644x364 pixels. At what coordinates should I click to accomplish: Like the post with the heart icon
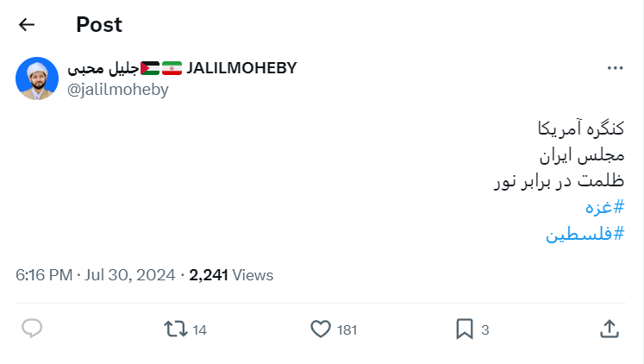click(321, 329)
